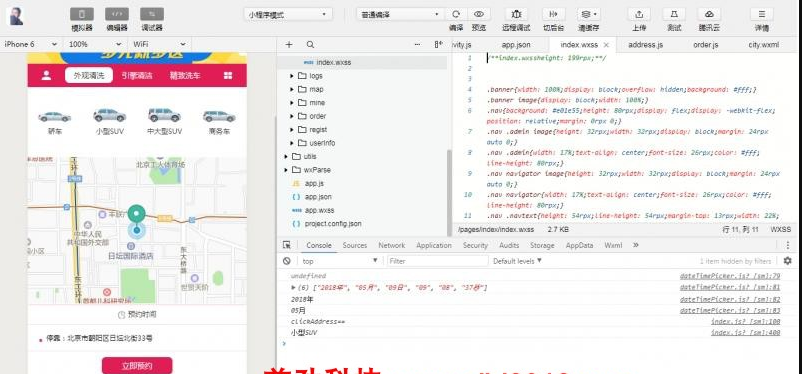802x374 pixels.
Task: Search files with magnifier icon
Action: pyautogui.click(x=310, y=45)
